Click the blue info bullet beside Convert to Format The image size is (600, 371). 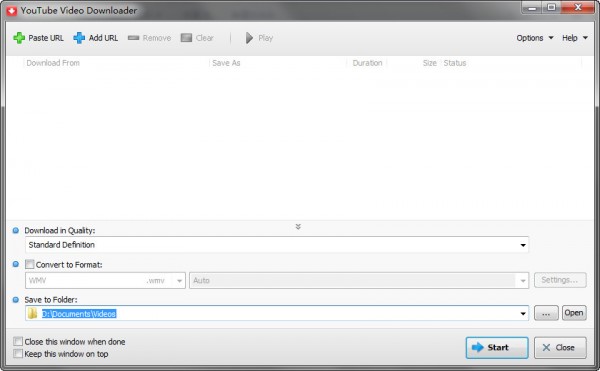coord(16,264)
